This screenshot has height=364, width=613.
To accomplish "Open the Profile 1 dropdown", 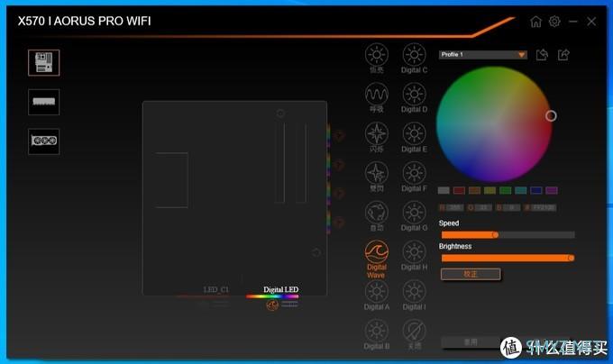I will [483, 55].
